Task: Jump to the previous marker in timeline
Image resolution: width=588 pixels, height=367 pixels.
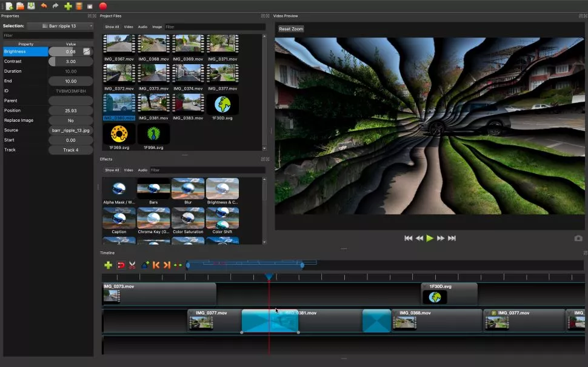Action: point(156,265)
